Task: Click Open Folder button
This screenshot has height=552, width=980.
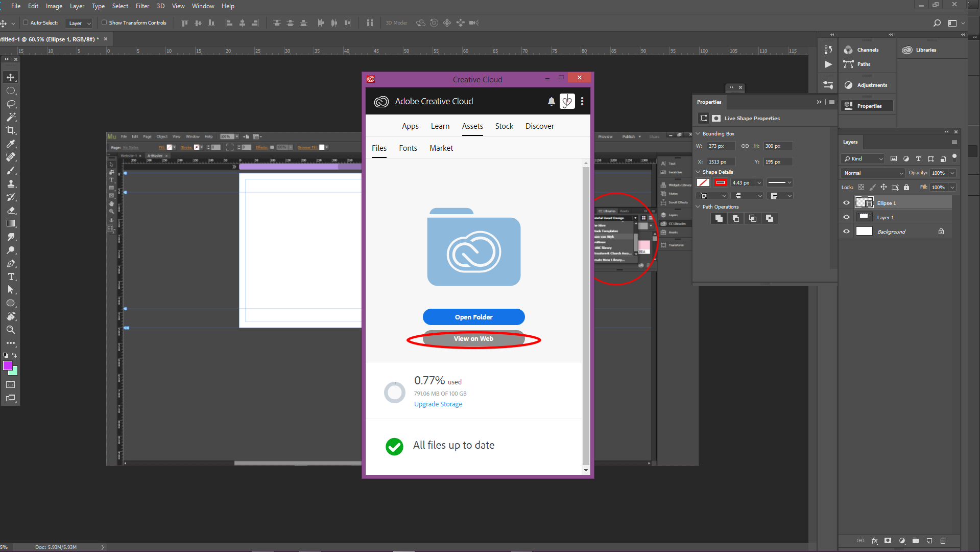Action: 474,317
